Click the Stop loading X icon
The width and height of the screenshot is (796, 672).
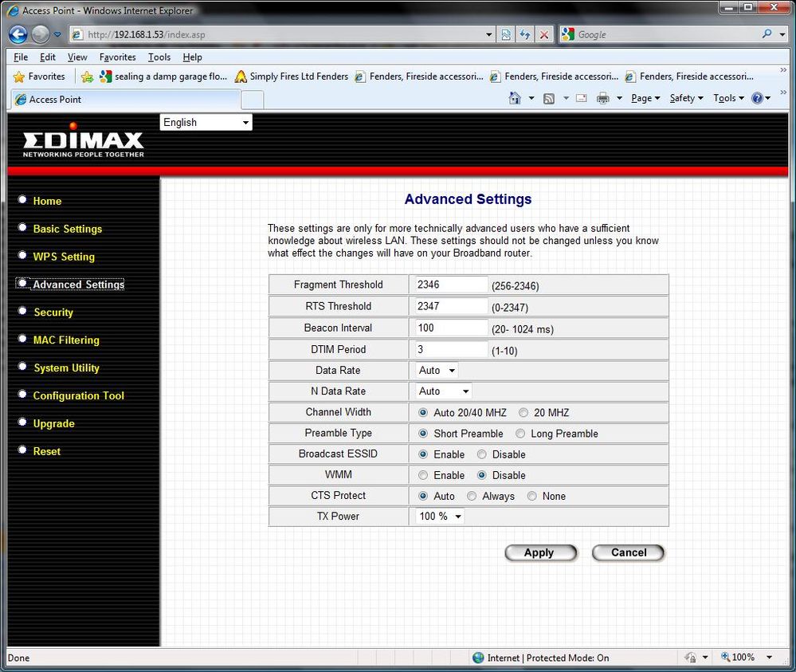(x=543, y=34)
